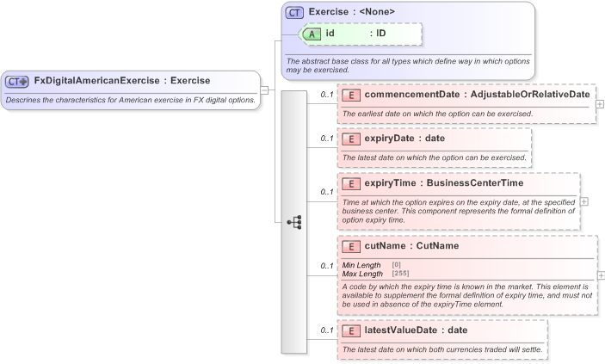Click cutName description paragraph

point(466,295)
